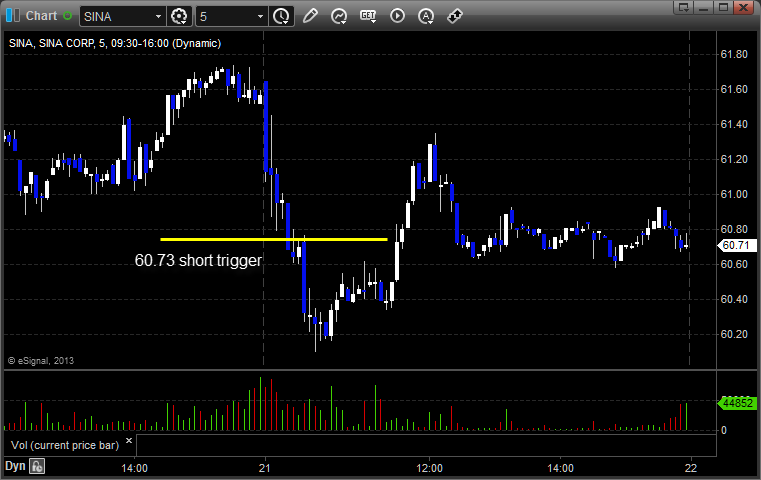The width and height of the screenshot is (761, 480).
Task: Select the yellow short trigger line
Action: pos(274,239)
